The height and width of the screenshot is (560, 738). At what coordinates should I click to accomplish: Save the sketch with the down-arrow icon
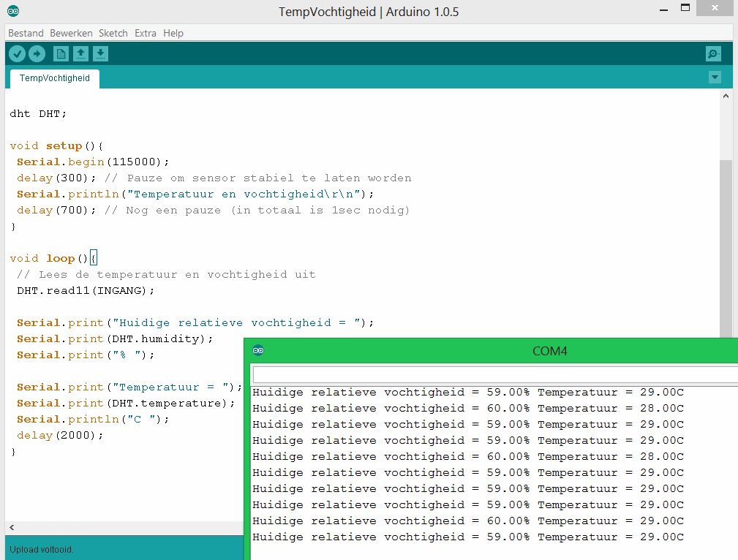click(100, 54)
